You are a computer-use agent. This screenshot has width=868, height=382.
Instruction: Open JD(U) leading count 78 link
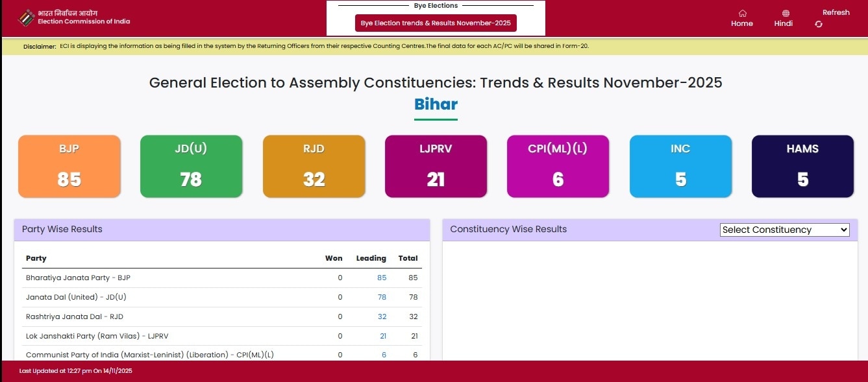coord(381,297)
